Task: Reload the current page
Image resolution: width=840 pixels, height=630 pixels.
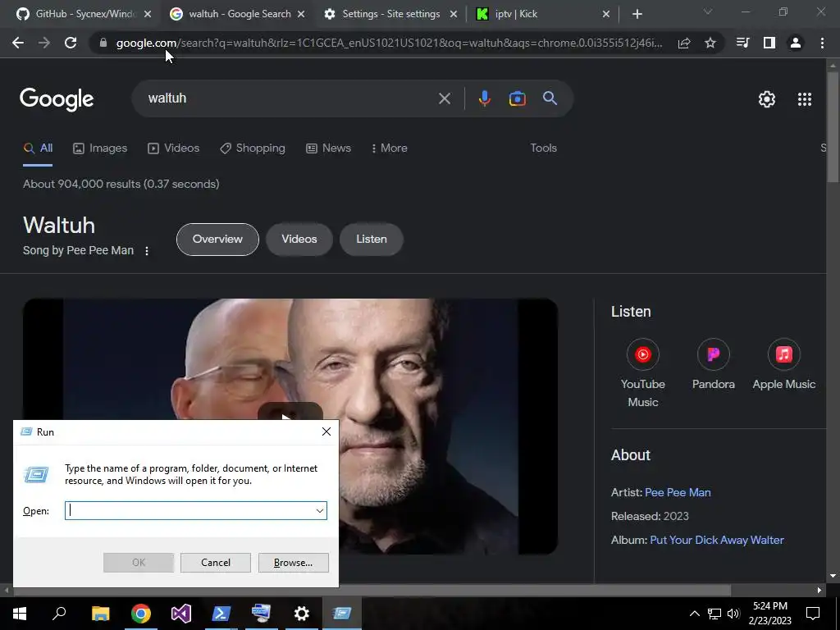Action: tap(71, 43)
